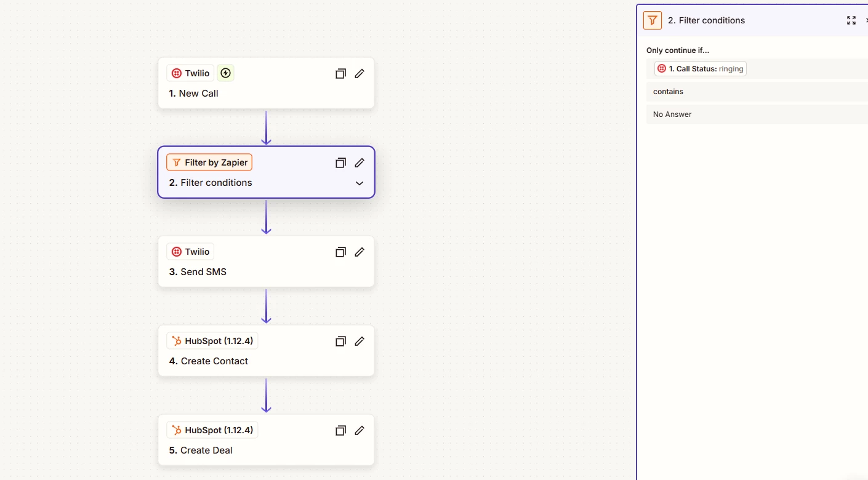Click the Filter by Zapier badge
Screen dimensions: 868x480
[x=209, y=162]
